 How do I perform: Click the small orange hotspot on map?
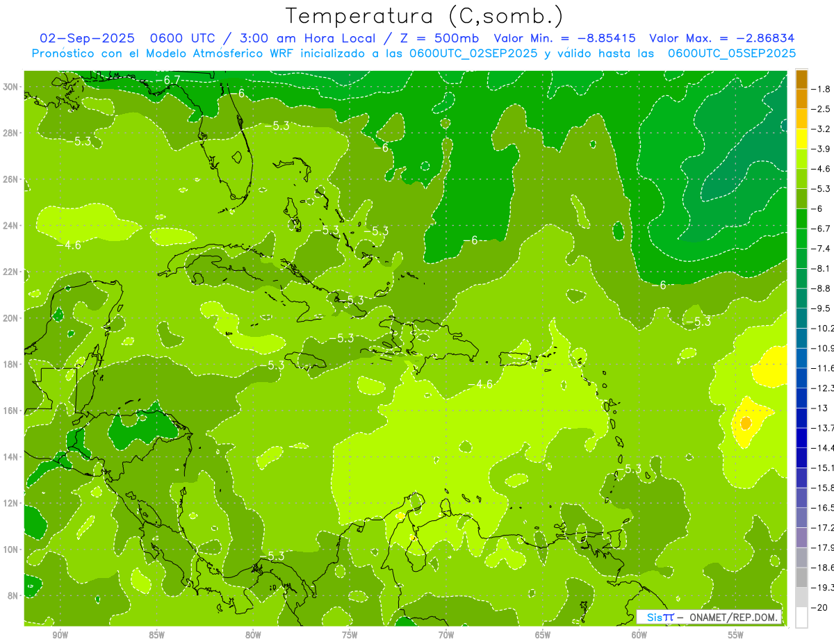[x=746, y=422]
